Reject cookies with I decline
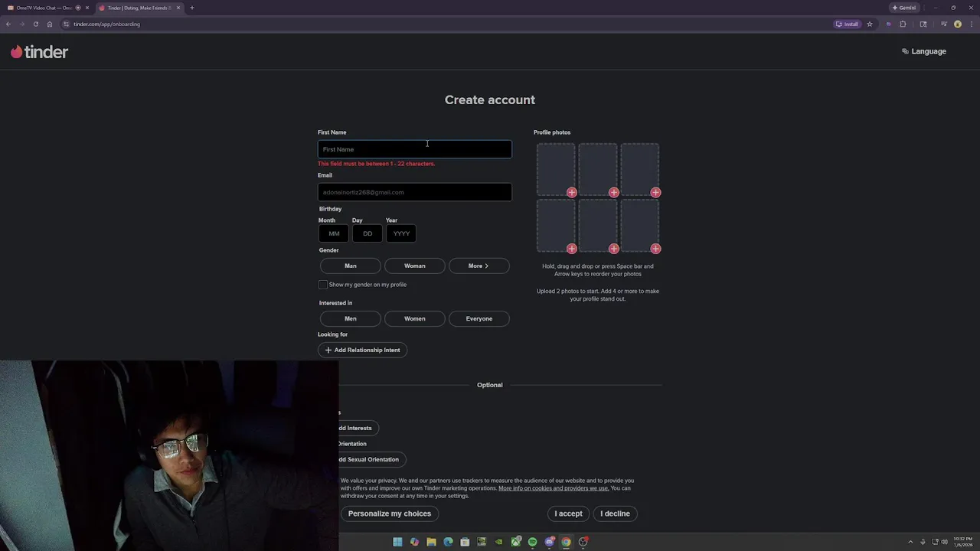This screenshot has height=551, width=980. pyautogui.click(x=615, y=514)
